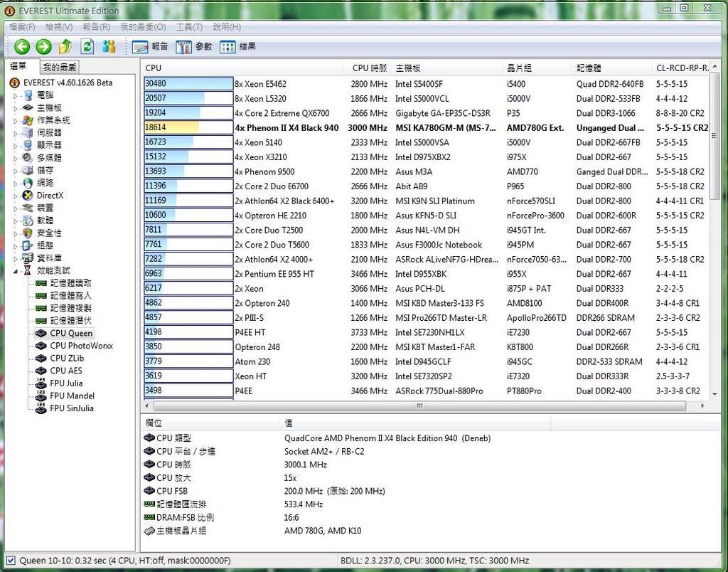Click the green Forward arrow toolbar icon
The image size is (728, 572).
pos(43,46)
